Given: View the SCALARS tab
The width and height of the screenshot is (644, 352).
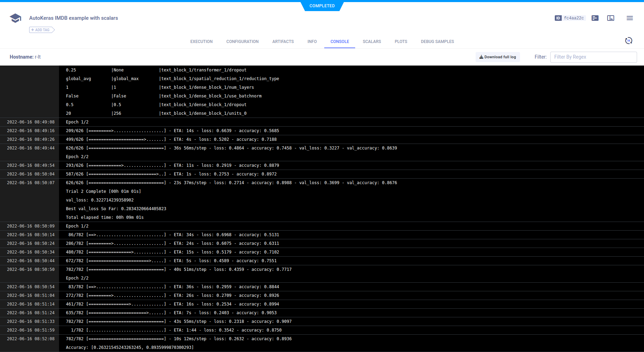Looking at the screenshot, I should 372,42.
